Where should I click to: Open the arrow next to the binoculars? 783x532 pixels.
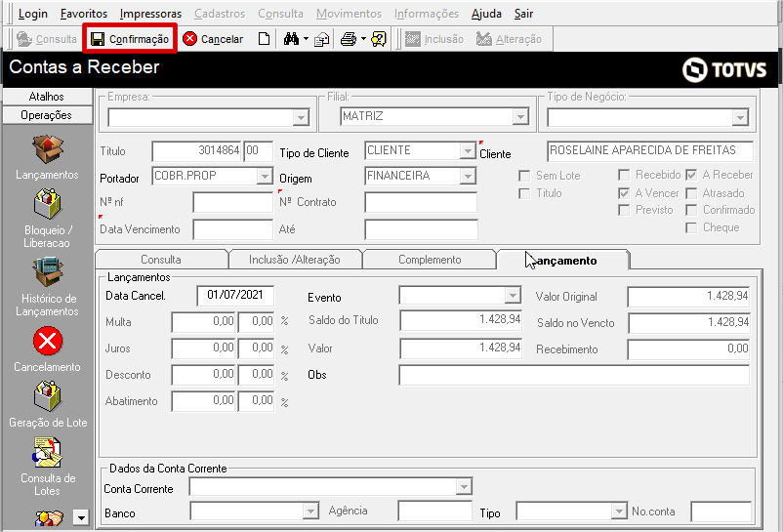click(x=307, y=39)
